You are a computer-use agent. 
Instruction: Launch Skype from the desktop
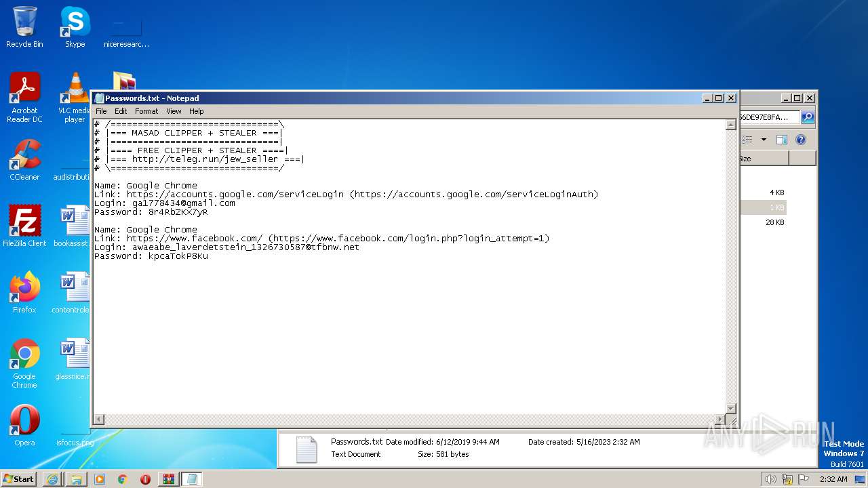(75, 27)
